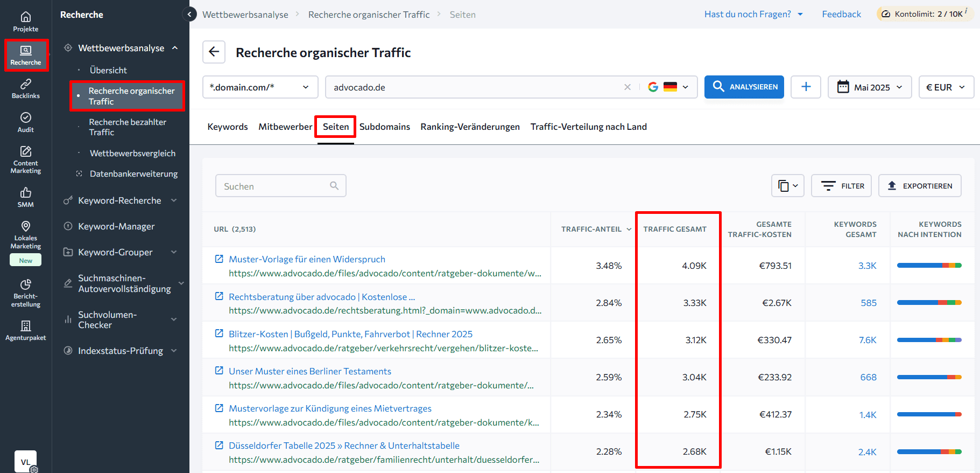Open external link for Blitzer-Kosten row
Screen dimensions: 980x473
[x=219, y=333]
